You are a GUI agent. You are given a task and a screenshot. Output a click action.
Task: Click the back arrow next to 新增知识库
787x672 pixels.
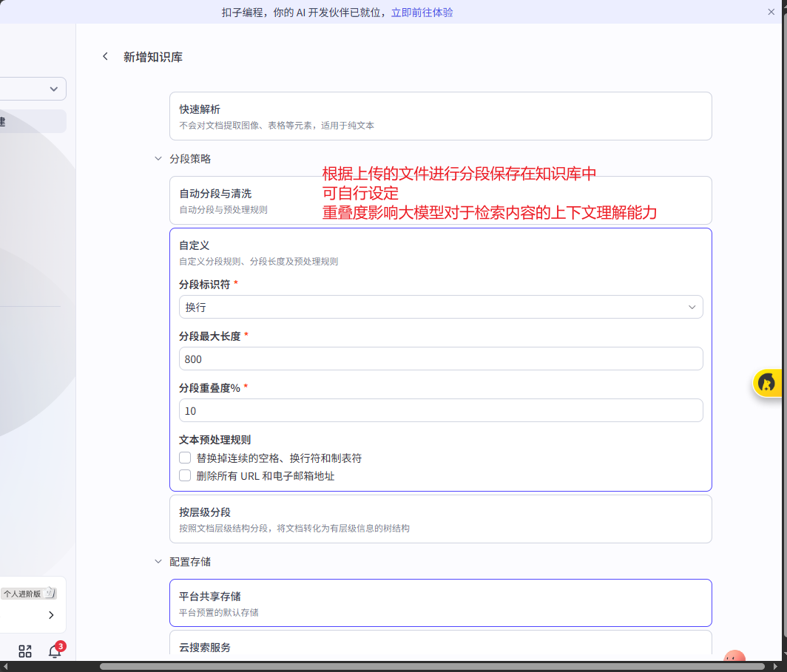tap(105, 56)
